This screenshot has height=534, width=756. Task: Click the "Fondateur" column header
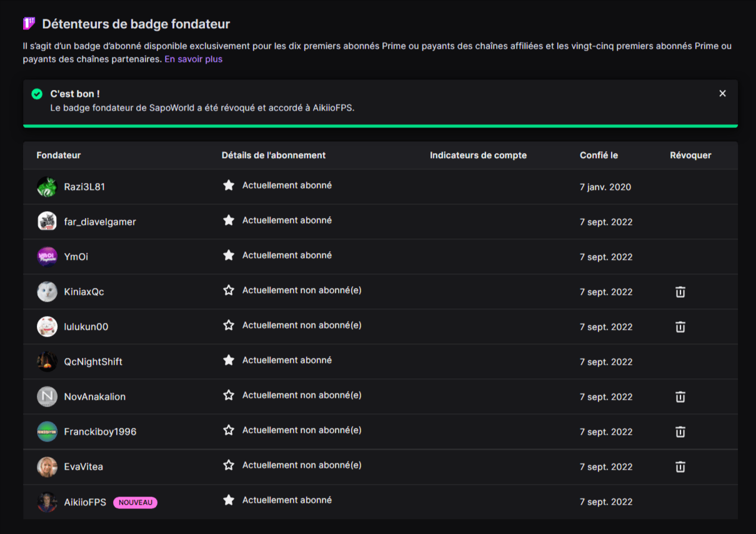pyautogui.click(x=59, y=156)
